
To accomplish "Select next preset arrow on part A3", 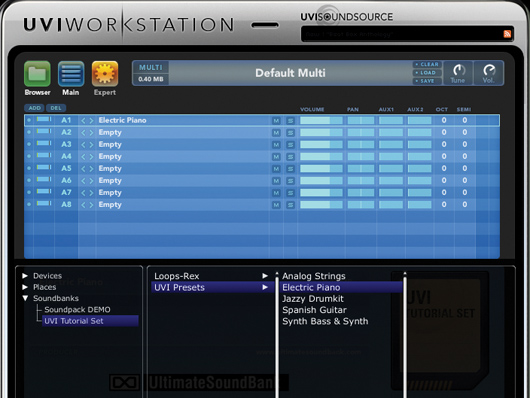I will point(91,145).
